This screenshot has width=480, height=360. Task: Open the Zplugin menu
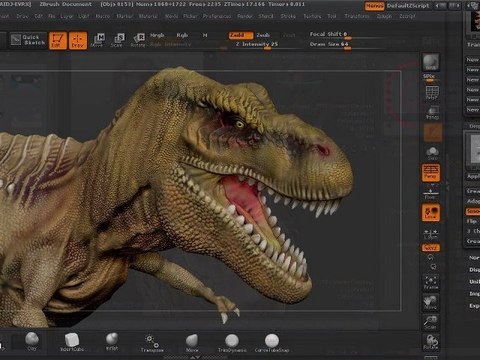click(x=384, y=16)
